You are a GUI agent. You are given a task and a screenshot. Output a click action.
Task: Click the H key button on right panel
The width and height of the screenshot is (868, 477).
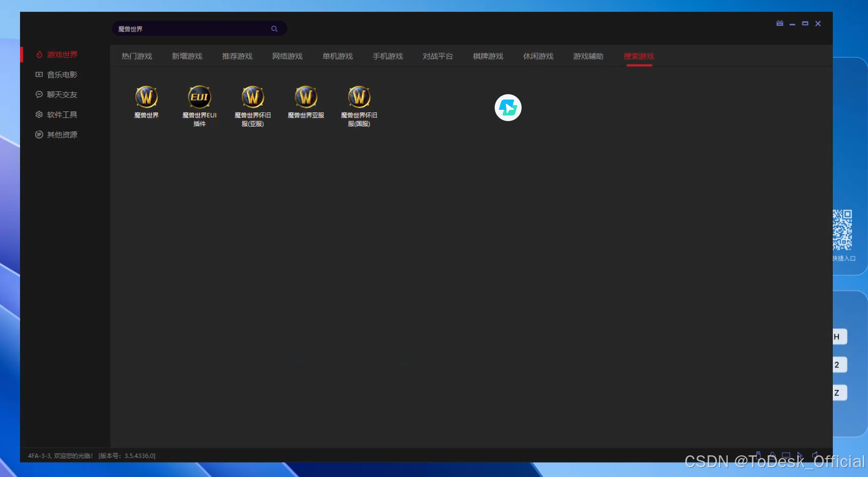coord(840,337)
